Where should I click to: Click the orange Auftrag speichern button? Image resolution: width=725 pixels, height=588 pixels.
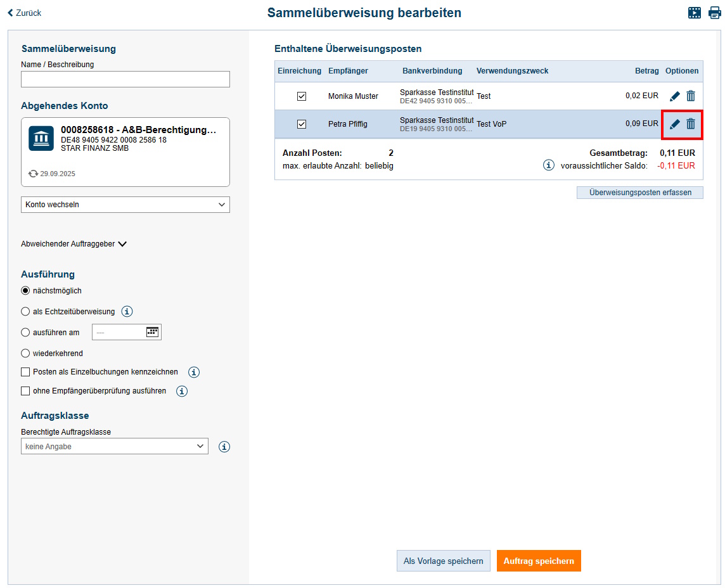click(539, 561)
